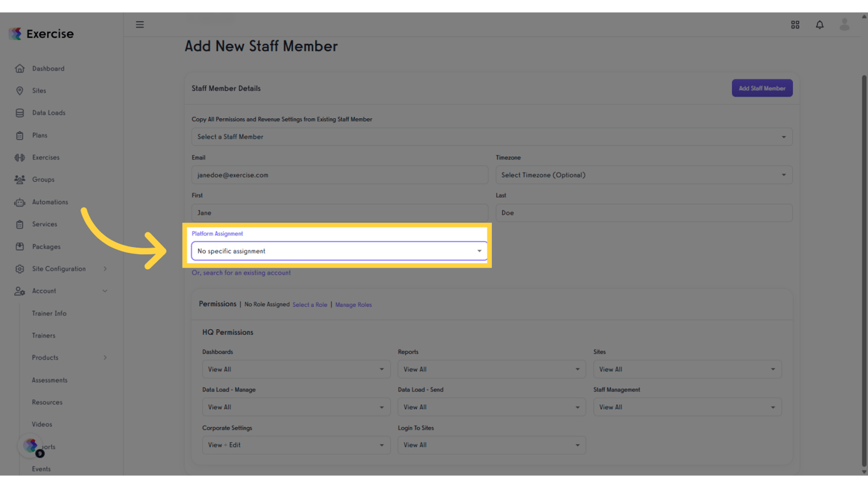Screen dimensions: 868x488
Task: Open the apps grid icon in header
Action: (795, 25)
